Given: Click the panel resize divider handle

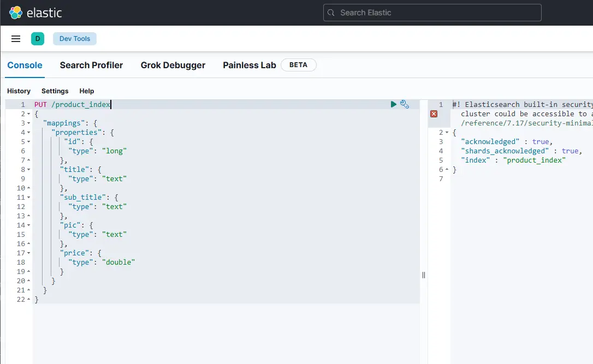Looking at the screenshot, I should coord(424,275).
